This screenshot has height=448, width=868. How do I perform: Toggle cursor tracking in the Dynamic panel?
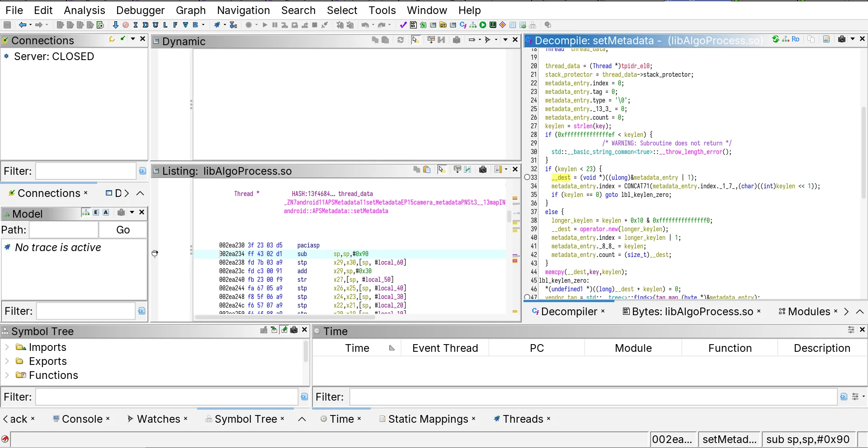pos(416,40)
